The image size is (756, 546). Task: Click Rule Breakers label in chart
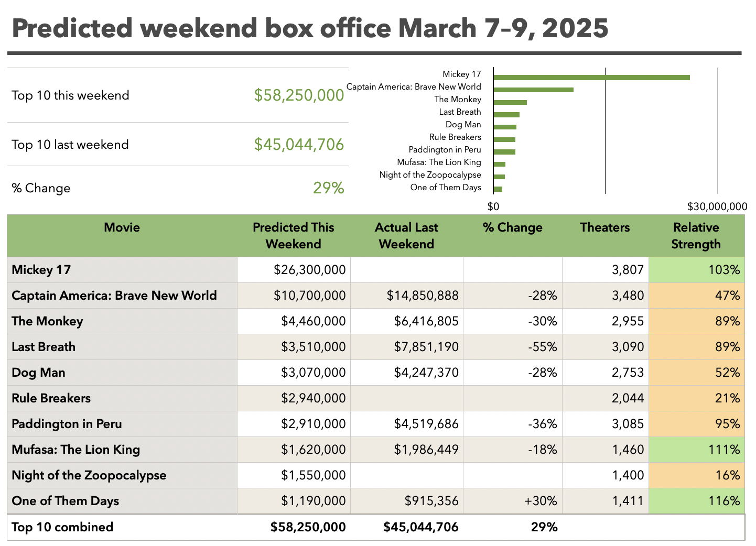pos(455,137)
